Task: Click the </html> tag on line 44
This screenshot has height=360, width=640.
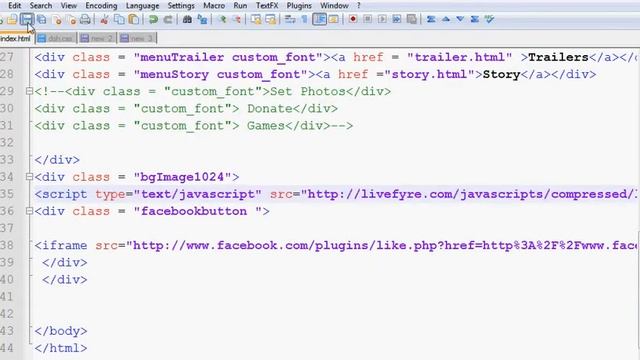Action: [x=61, y=348]
